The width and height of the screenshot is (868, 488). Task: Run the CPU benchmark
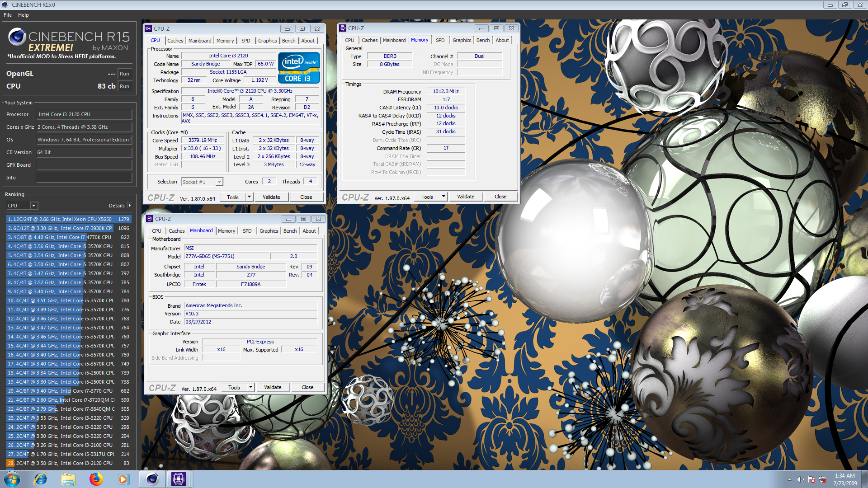125,86
